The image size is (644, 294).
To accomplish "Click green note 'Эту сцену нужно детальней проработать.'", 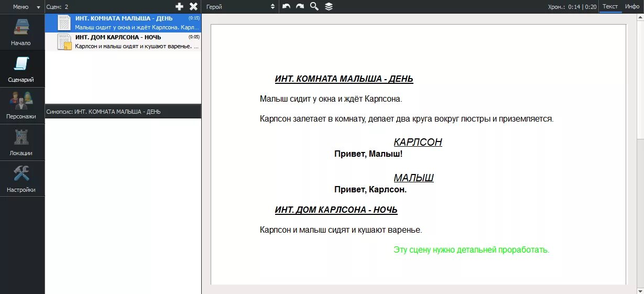I will 472,250.
